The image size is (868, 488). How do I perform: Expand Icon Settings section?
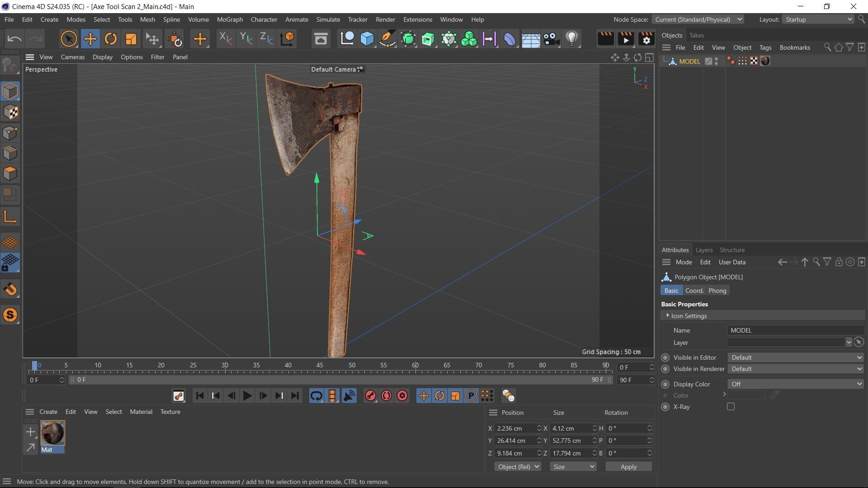pos(668,315)
